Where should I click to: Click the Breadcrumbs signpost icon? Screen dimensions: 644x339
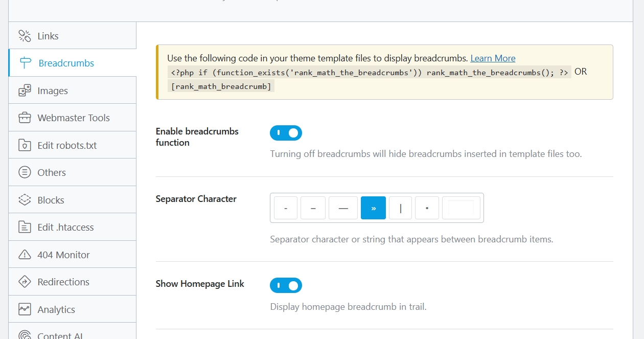pyautogui.click(x=26, y=63)
